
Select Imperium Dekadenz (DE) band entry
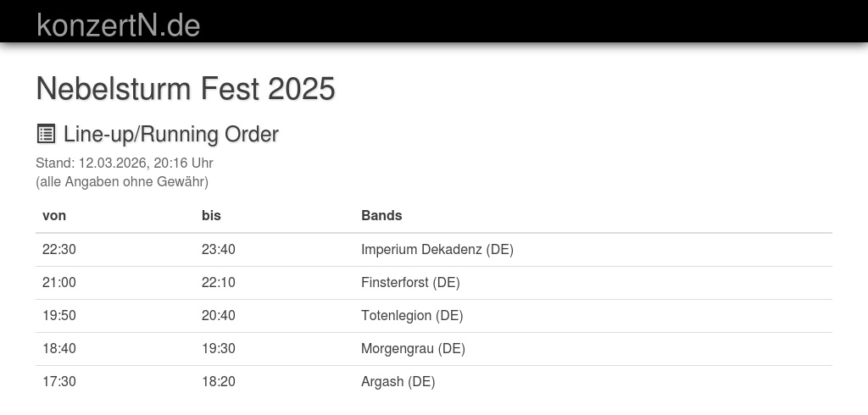[437, 249]
